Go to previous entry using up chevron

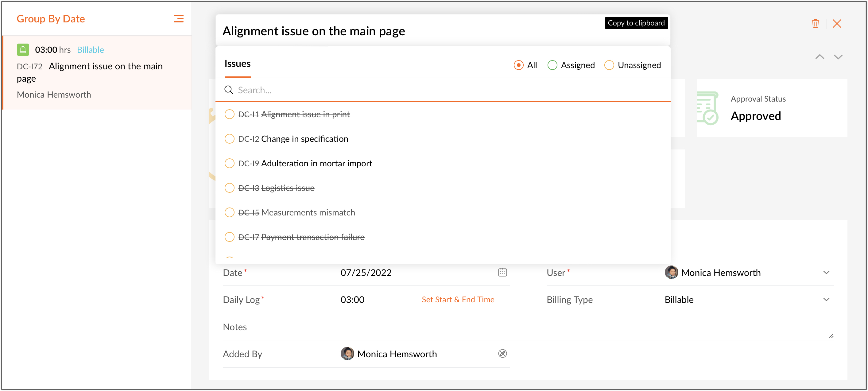coord(820,57)
